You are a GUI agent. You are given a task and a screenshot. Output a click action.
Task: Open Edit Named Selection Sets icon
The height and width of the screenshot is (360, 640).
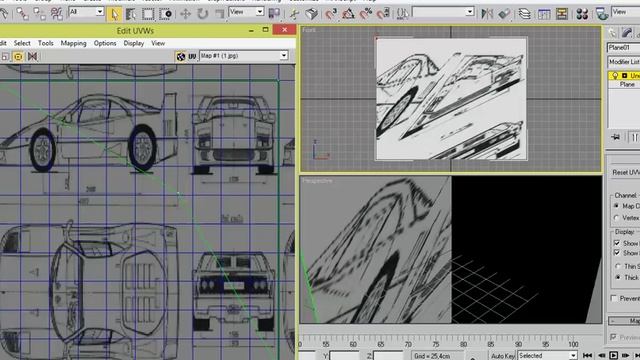(x=402, y=14)
